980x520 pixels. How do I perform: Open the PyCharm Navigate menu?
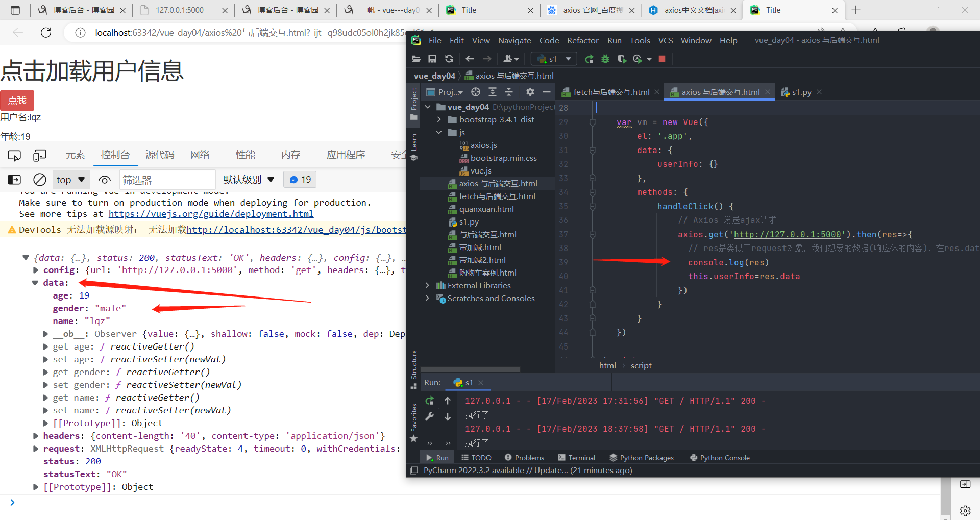[x=514, y=40]
